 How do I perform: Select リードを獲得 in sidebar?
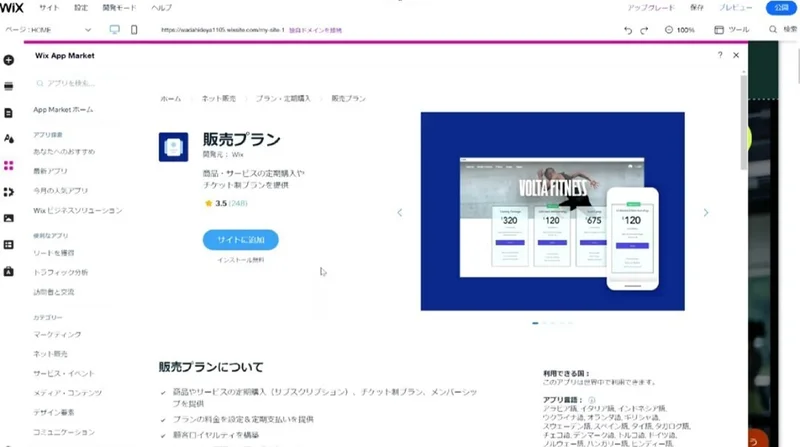click(x=54, y=253)
